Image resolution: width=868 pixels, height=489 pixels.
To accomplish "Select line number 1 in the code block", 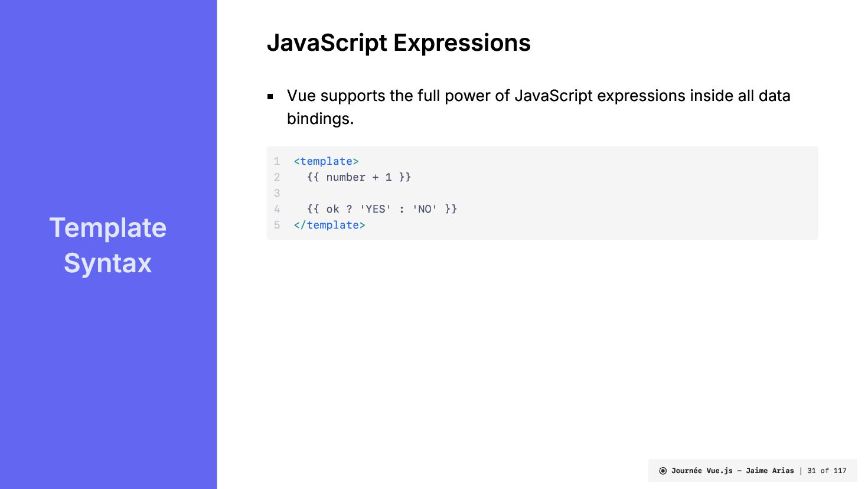I will [277, 161].
